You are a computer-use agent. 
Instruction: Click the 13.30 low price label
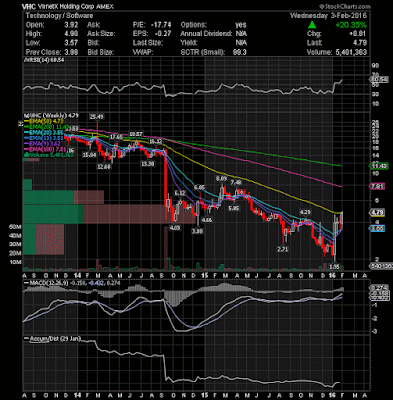[148, 164]
